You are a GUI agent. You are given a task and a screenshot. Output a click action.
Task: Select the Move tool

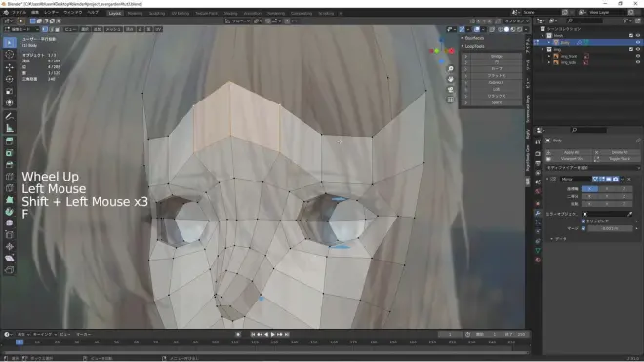click(10, 67)
